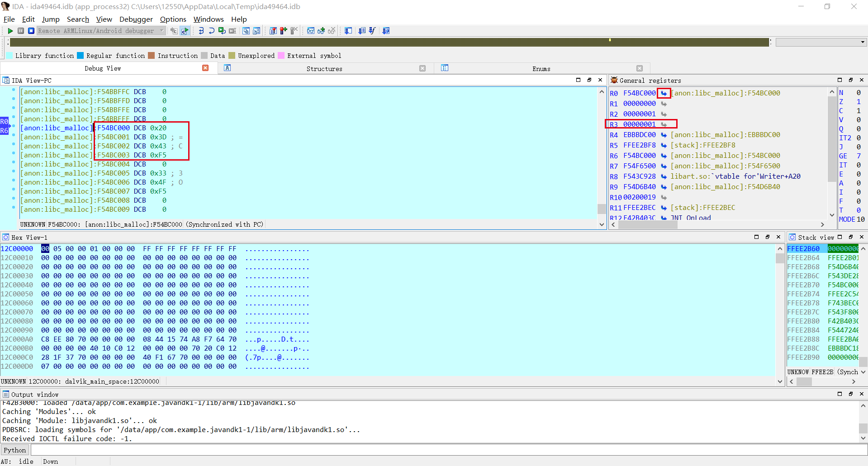Image resolution: width=868 pixels, height=466 pixels.
Task: Click the Delete breakpoint toolbar icon
Action: 294,31
